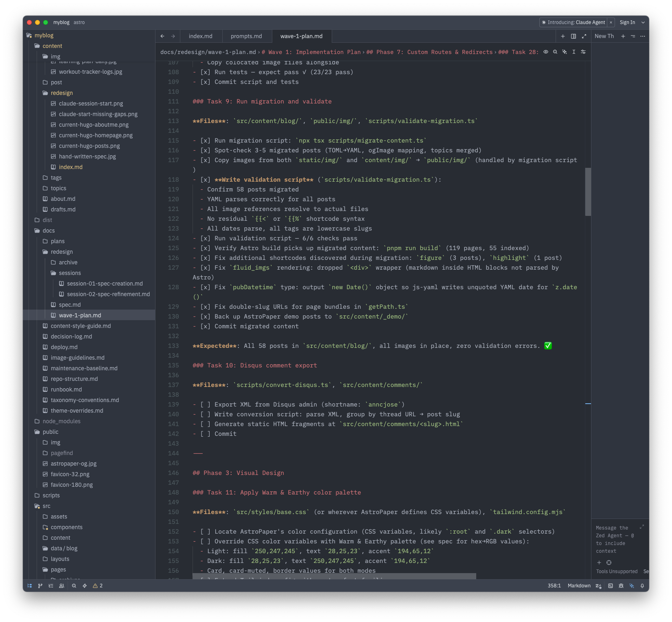Screen dimensions: 672x622
Task: Open the git panel in status bar
Action: click(x=40, y=586)
